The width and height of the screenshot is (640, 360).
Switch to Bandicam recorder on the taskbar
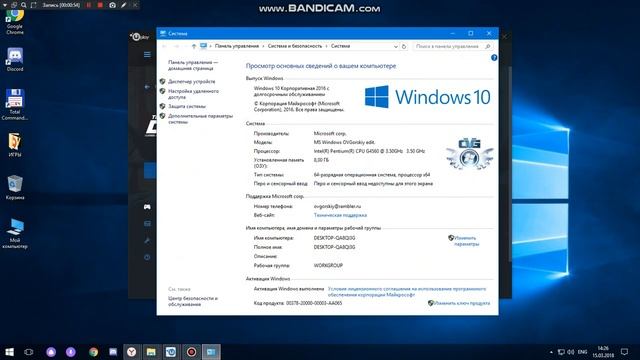click(191, 352)
